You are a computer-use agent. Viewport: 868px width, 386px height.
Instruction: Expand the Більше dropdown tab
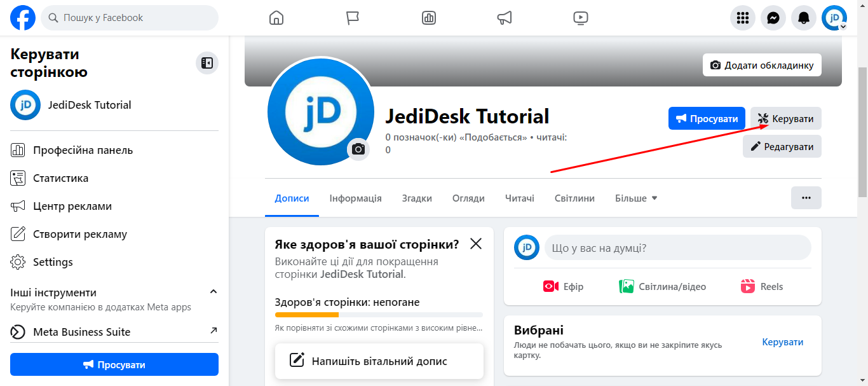click(x=636, y=198)
